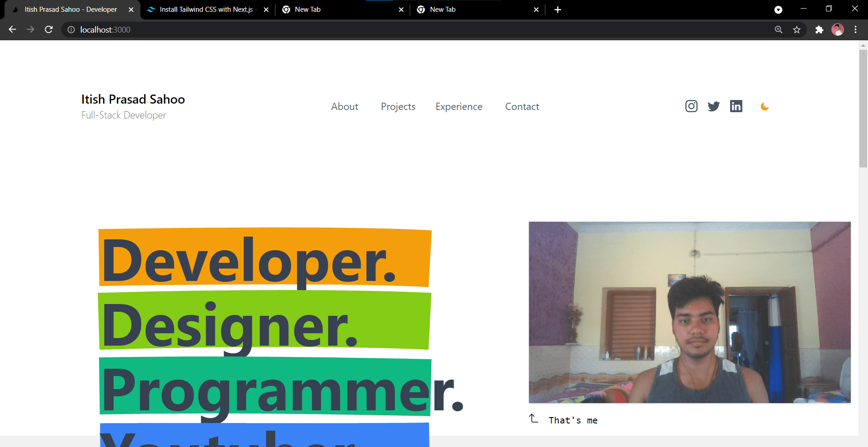Go back to the previous page
The width and height of the screenshot is (868, 447).
tap(12, 29)
